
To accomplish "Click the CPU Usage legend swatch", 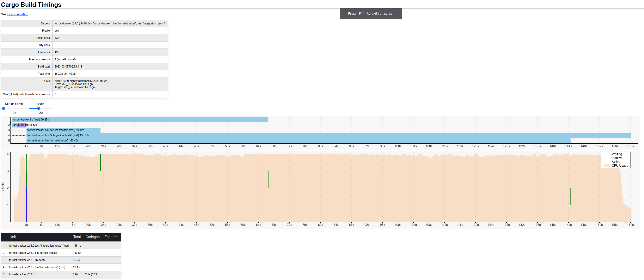I will 607,166.
